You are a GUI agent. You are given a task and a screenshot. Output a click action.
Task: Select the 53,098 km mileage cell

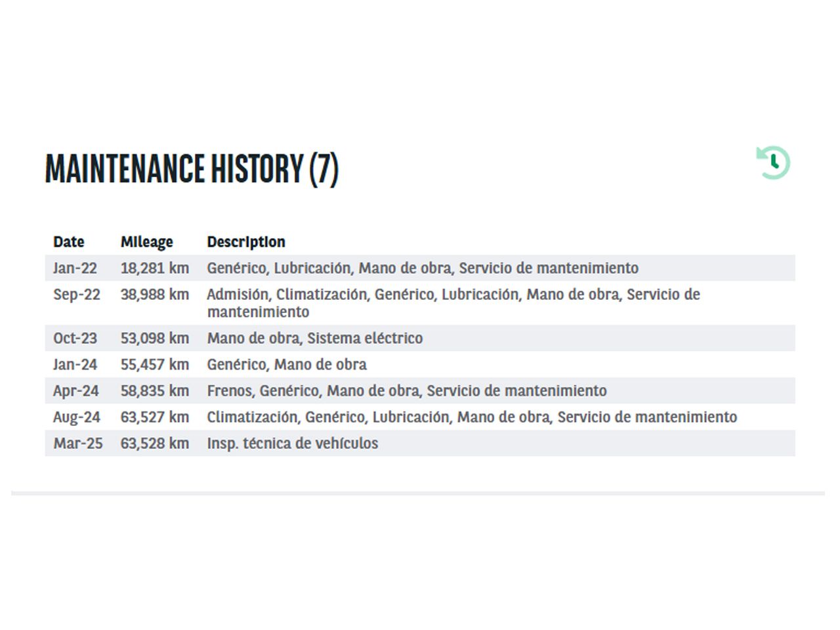pos(155,338)
